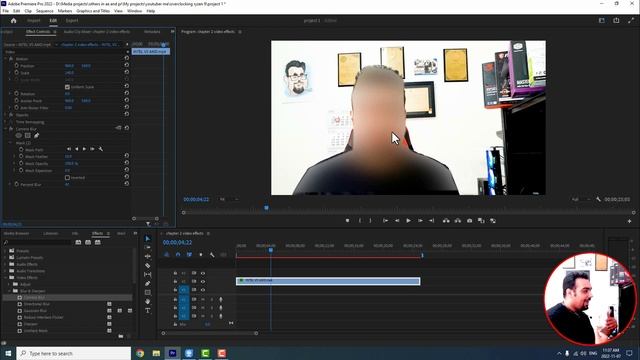Select the Razor tool
Image resolution: width=640 pixels, height=360 pixels.
148,265
